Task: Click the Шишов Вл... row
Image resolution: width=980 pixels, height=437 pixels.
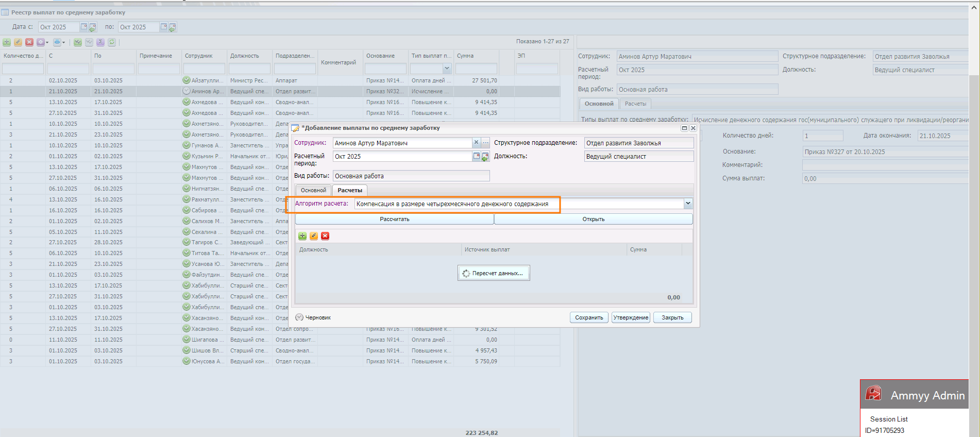Action: [280, 350]
